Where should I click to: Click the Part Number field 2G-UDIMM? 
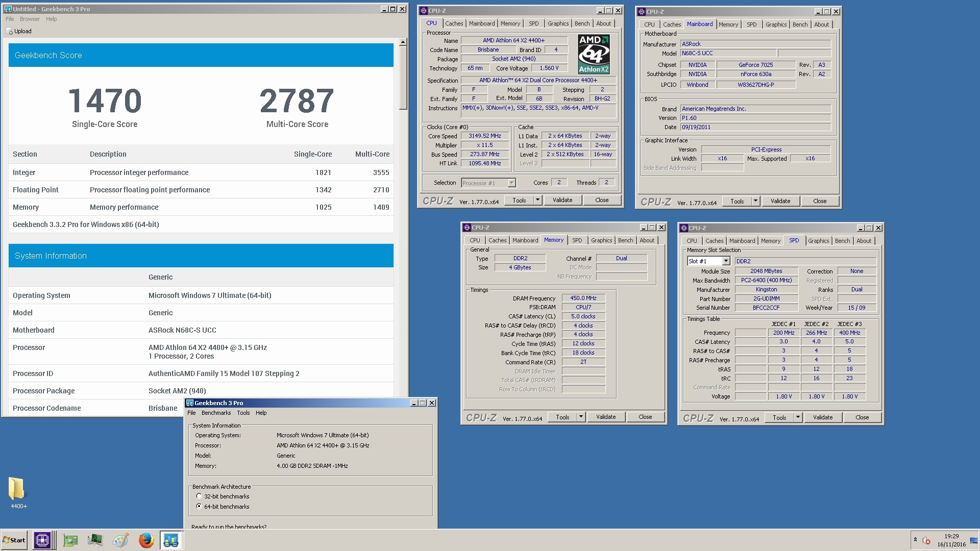click(x=766, y=298)
